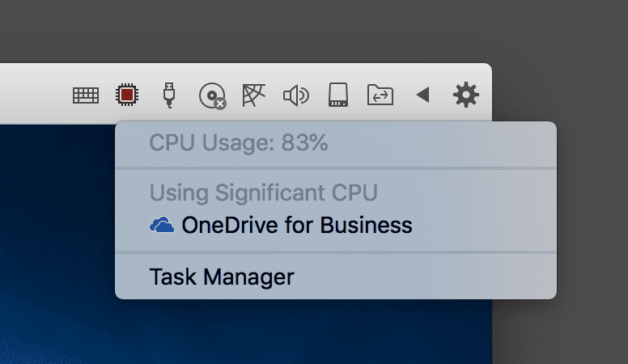Screen dimensions: 628x364
Task: Click the empty title bar left of keyboard icon
Action: pos(34,94)
